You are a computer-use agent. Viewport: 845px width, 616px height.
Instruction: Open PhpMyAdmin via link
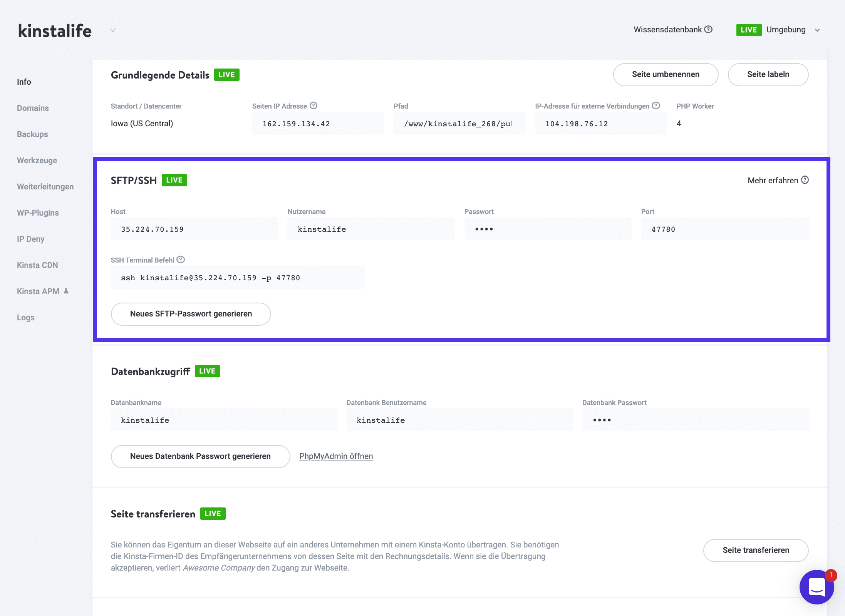pyautogui.click(x=336, y=456)
